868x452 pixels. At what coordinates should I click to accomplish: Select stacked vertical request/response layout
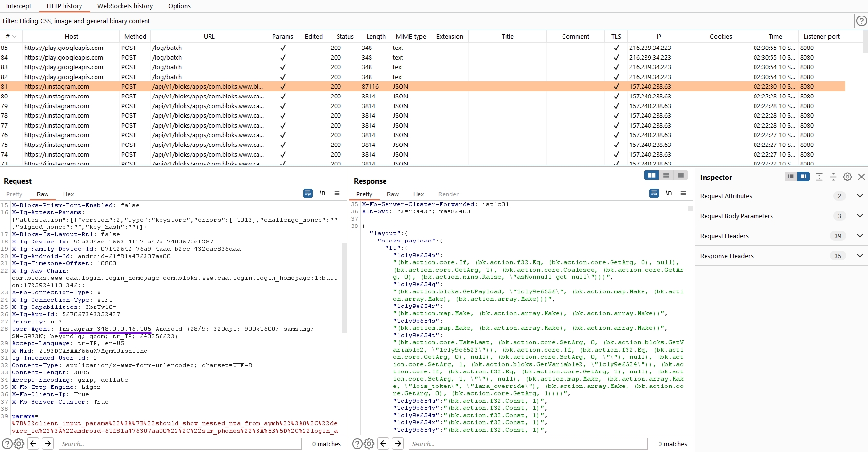(666, 175)
